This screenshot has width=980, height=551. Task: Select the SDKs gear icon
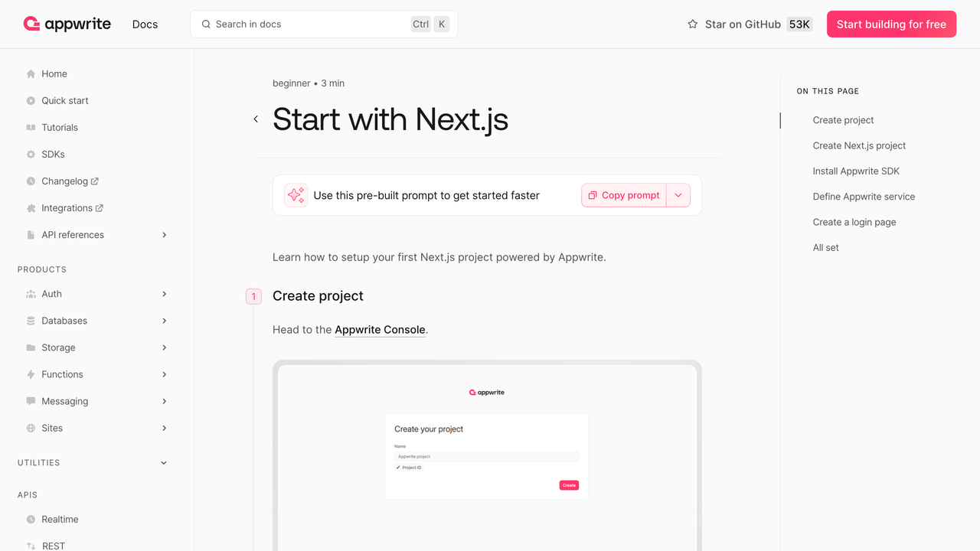(29, 154)
